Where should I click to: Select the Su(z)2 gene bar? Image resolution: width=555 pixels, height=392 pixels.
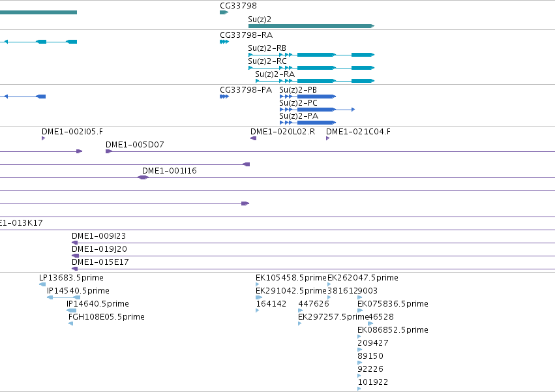(312, 26)
